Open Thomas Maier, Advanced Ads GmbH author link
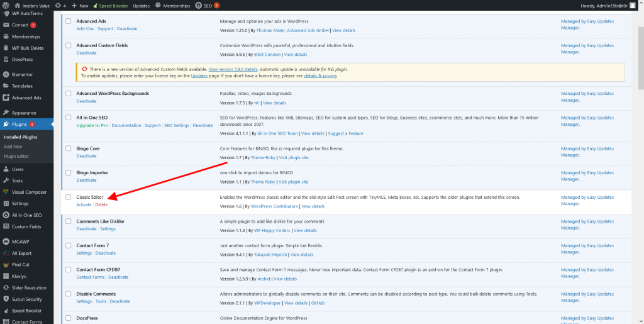Viewport: 644px width, 324px height. pos(293,30)
